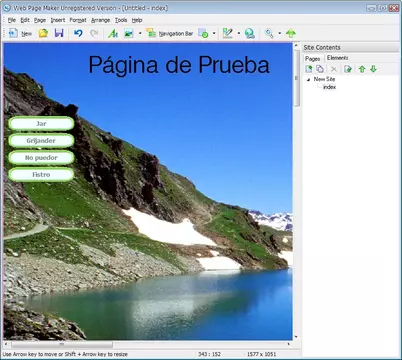402x360 pixels.
Task: Insert an image using the picture icon
Action: coord(129,33)
